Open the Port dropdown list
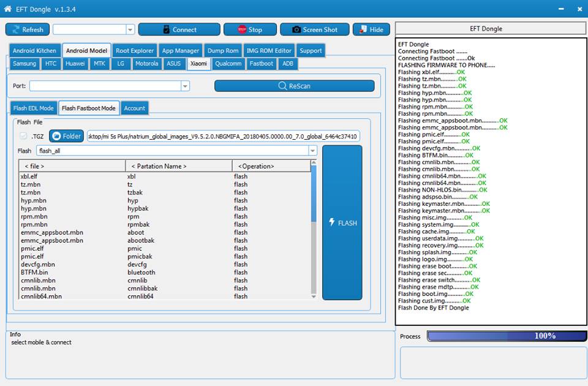588x386 pixels. click(185, 86)
